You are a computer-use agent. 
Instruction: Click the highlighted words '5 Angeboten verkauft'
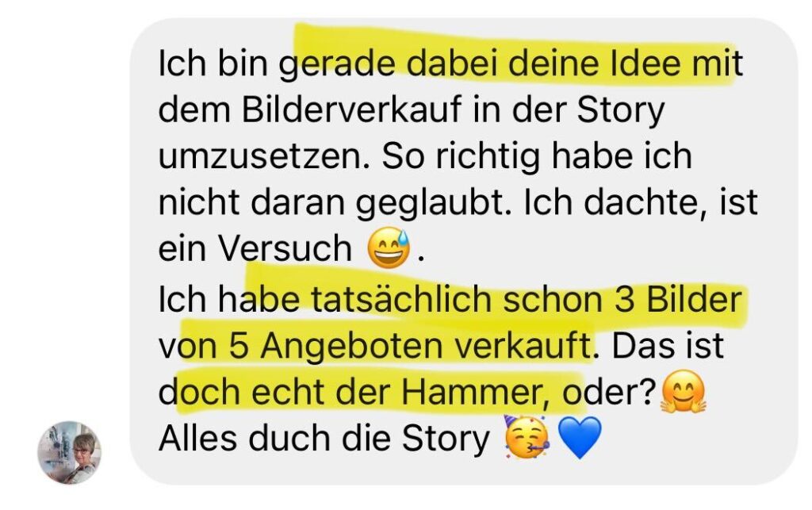coord(409,346)
